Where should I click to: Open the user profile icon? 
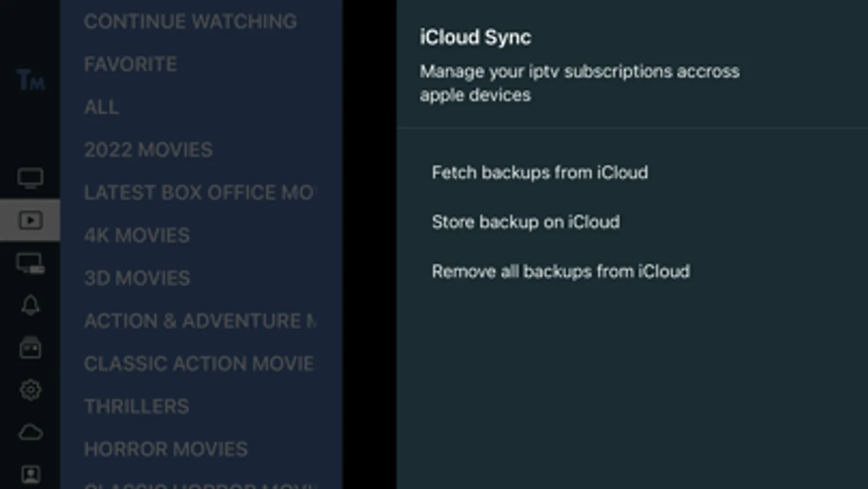pyautogui.click(x=30, y=474)
